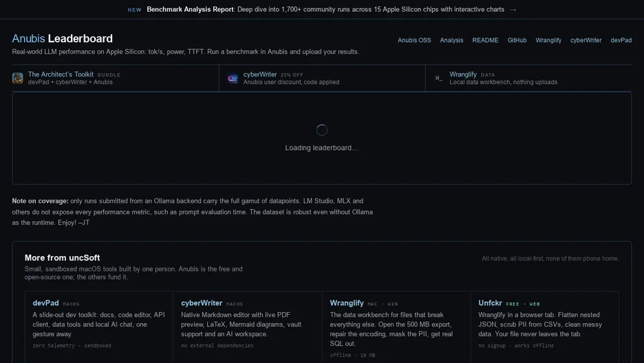
Task: Click the loading spinner in leaderboard panel
Action: coord(322,130)
